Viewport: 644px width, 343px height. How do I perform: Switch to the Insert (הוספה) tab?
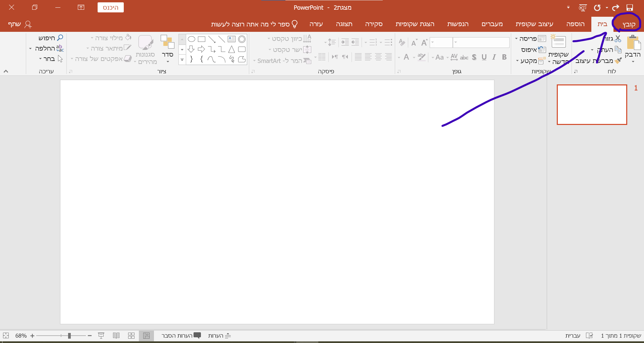click(x=575, y=24)
